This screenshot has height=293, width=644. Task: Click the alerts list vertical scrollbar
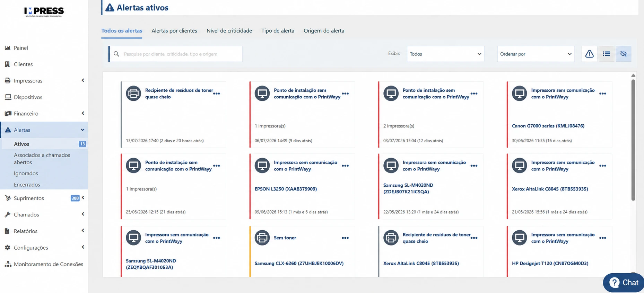point(633,140)
